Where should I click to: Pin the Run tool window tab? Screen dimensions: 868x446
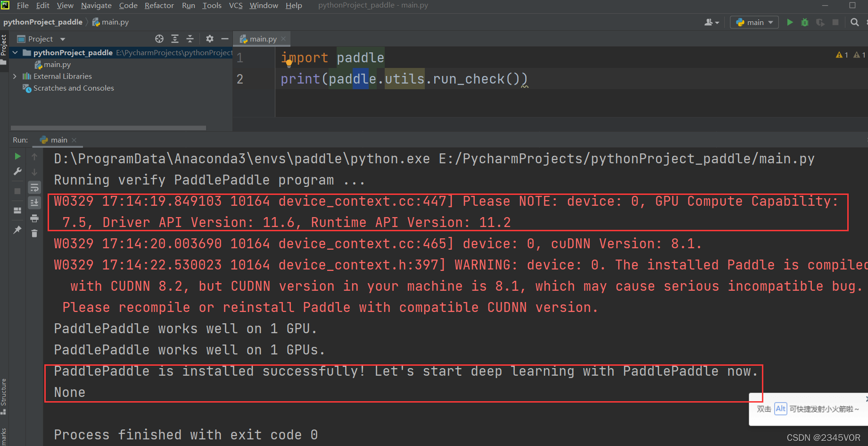pos(17,230)
